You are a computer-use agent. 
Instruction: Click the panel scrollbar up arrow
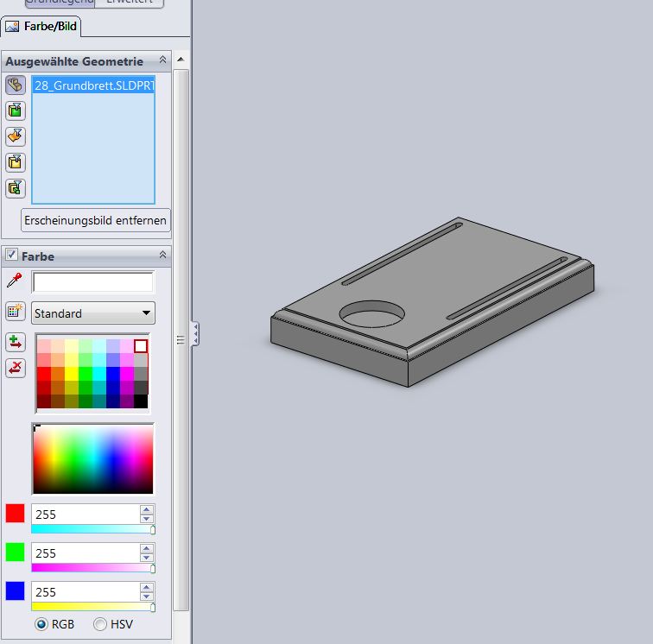tap(181, 60)
